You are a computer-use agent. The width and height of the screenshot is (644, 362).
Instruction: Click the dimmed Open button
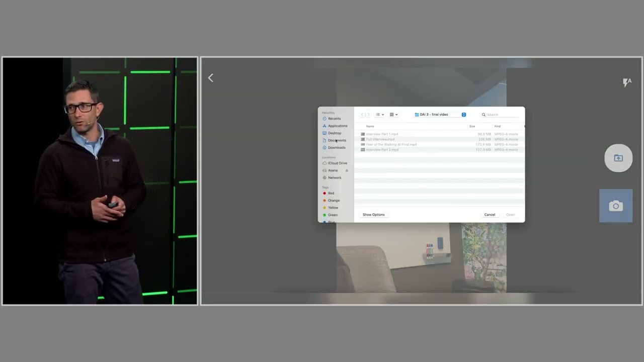[511, 215]
